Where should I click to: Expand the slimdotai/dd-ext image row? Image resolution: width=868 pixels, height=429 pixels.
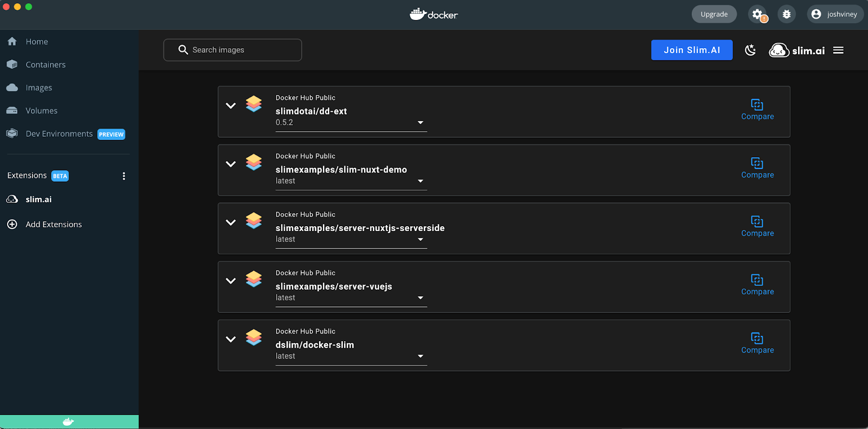pos(231,105)
